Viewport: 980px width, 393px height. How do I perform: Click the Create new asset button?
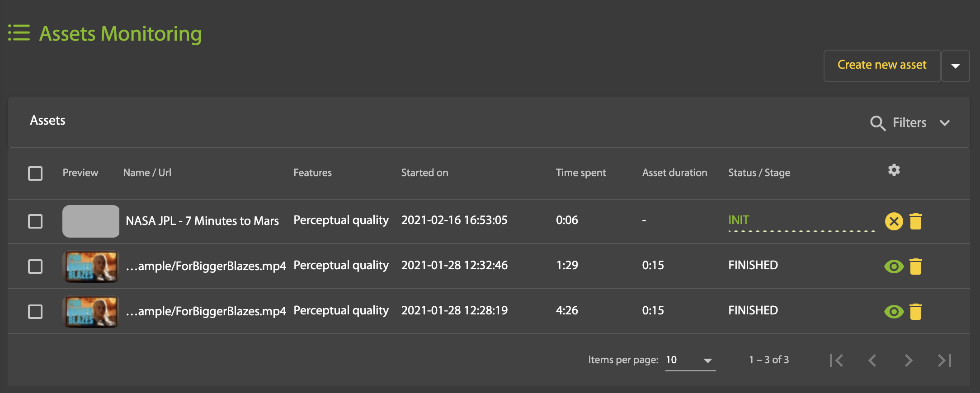coord(882,66)
